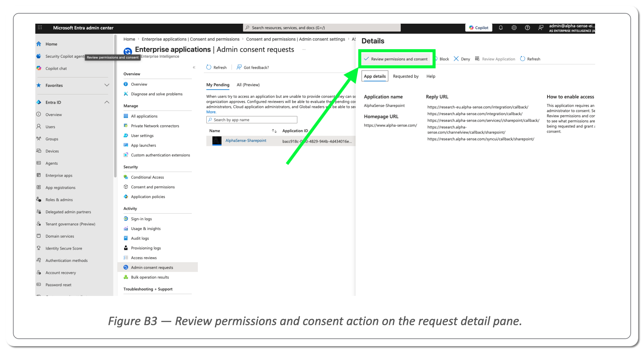This screenshot has width=644, height=352.
Task: Open the settings gear icon
Action: point(514,28)
